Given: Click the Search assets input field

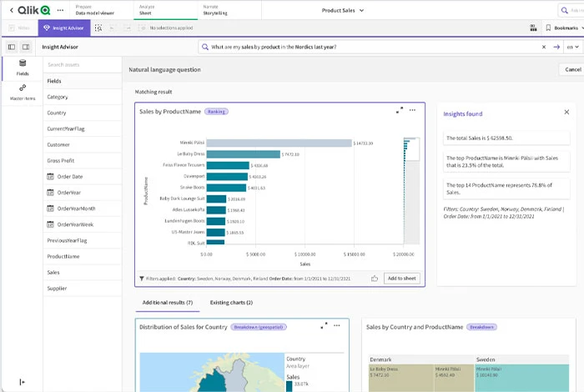Looking at the screenshot, I should coord(81,64).
